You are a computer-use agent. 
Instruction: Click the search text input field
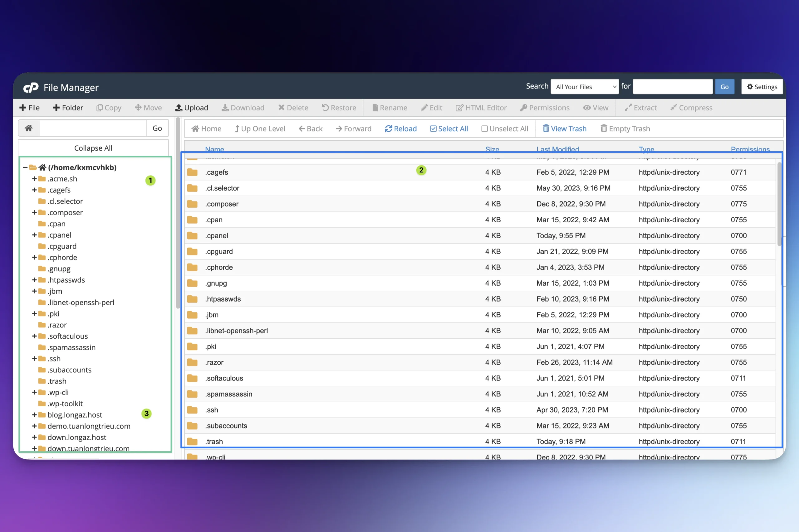click(672, 86)
